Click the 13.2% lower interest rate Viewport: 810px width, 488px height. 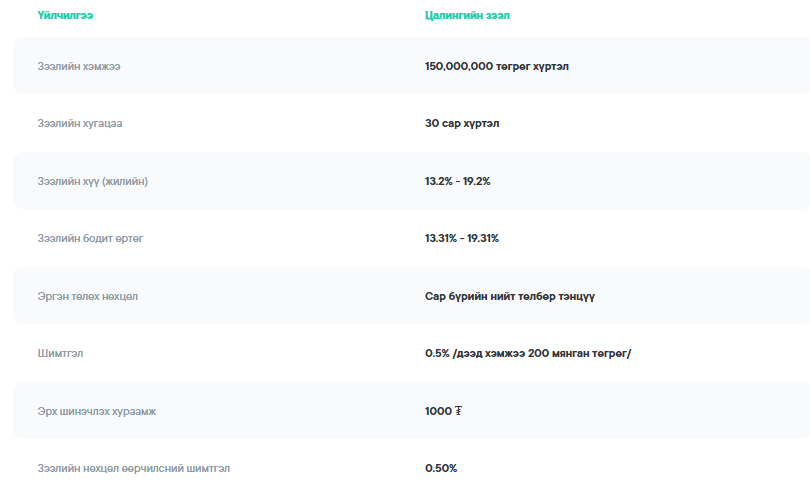438,181
